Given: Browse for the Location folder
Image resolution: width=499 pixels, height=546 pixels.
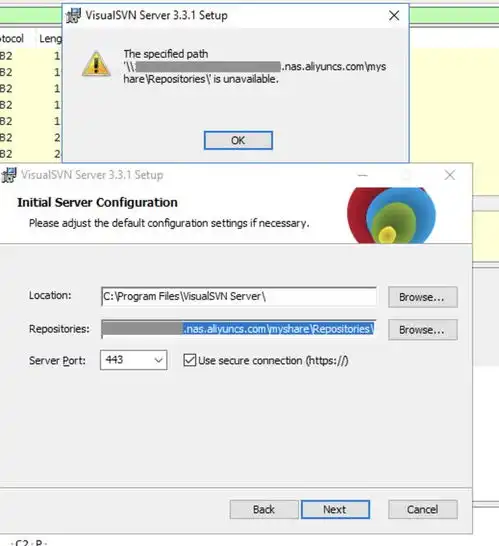Looking at the screenshot, I should pos(423,297).
